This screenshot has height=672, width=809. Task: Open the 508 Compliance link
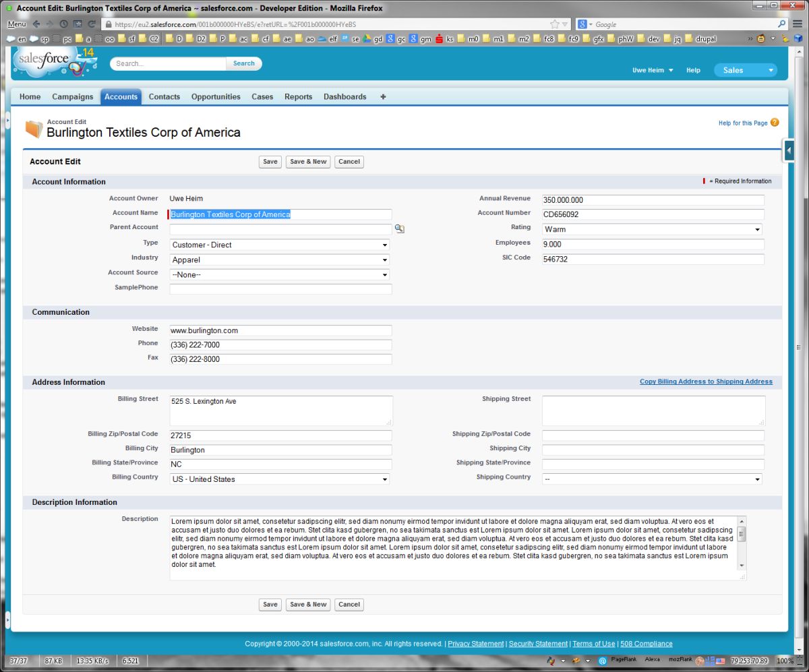click(647, 644)
